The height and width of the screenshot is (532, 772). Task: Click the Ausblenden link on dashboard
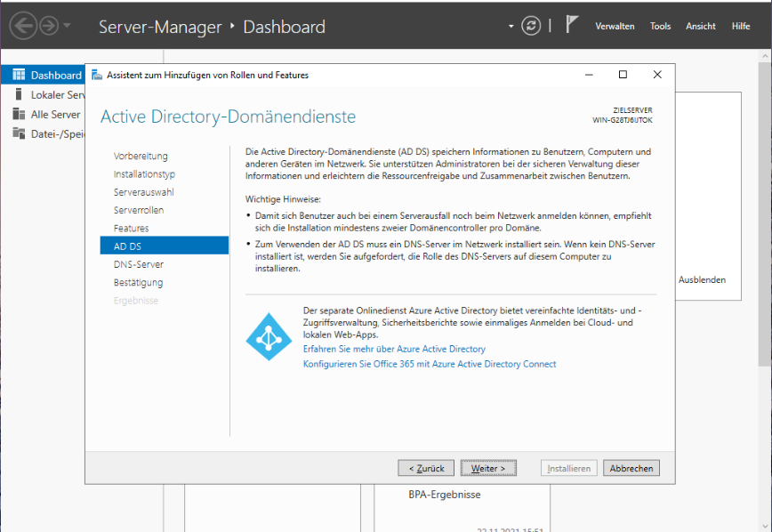tap(702, 279)
